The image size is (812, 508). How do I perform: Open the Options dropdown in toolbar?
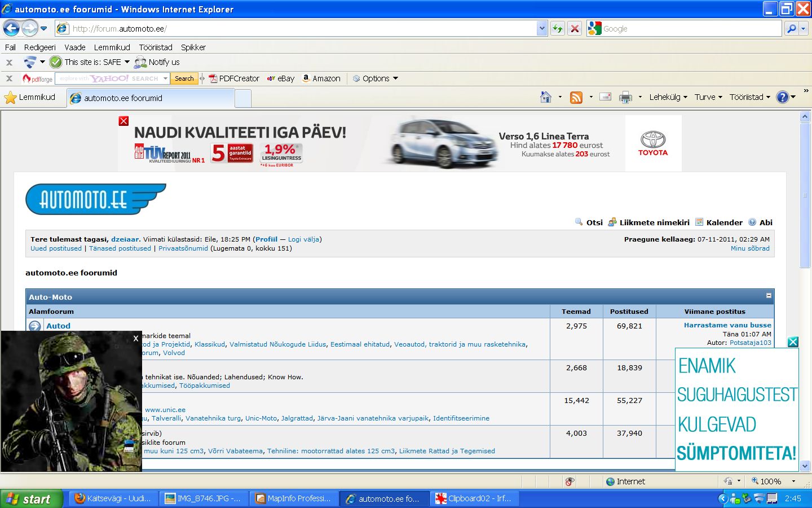376,78
